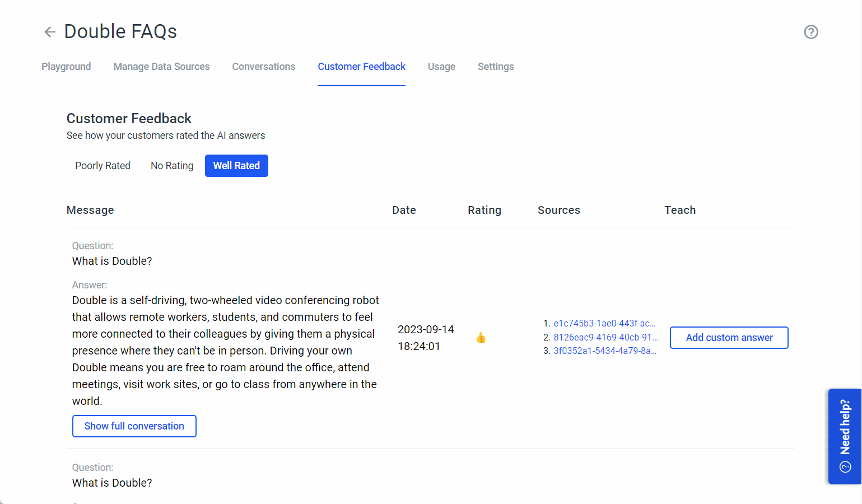Click Add custom answer button
Screen dimensions: 862x504
point(729,338)
